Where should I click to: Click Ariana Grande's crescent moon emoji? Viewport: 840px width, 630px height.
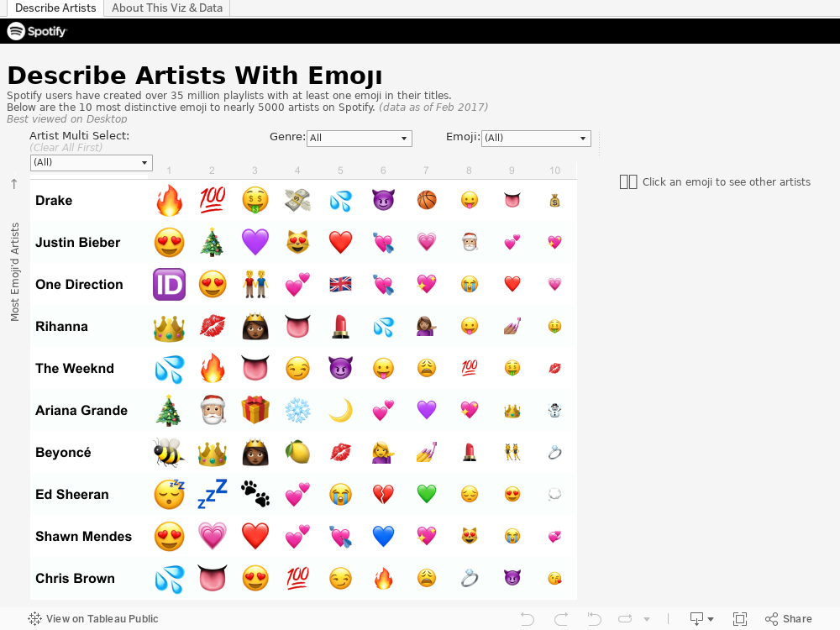coord(341,411)
